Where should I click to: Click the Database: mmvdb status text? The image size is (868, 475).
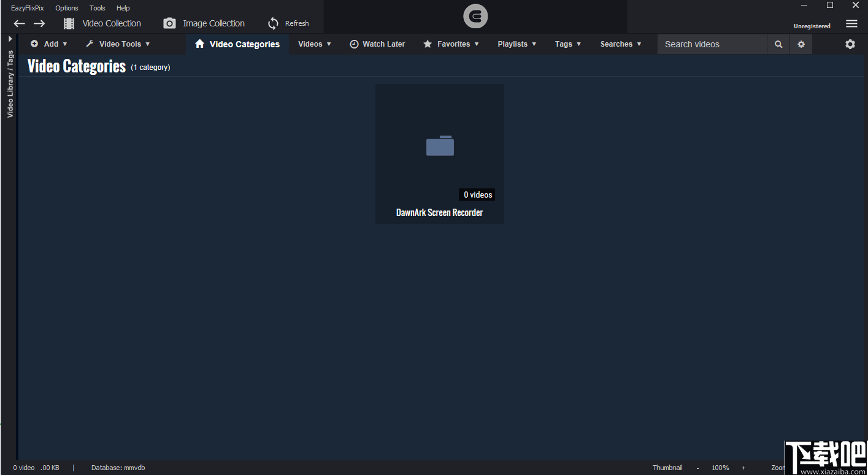pos(118,468)
